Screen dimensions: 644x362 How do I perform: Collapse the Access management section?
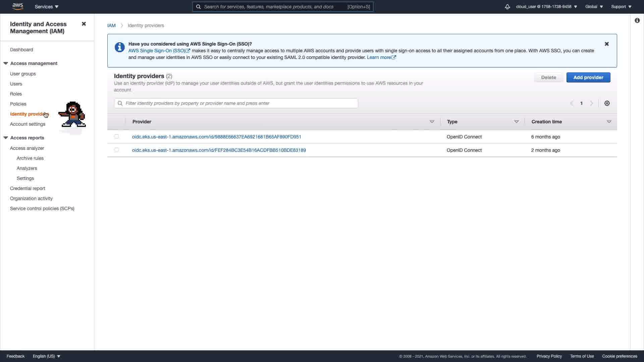[x=6, y=63]
